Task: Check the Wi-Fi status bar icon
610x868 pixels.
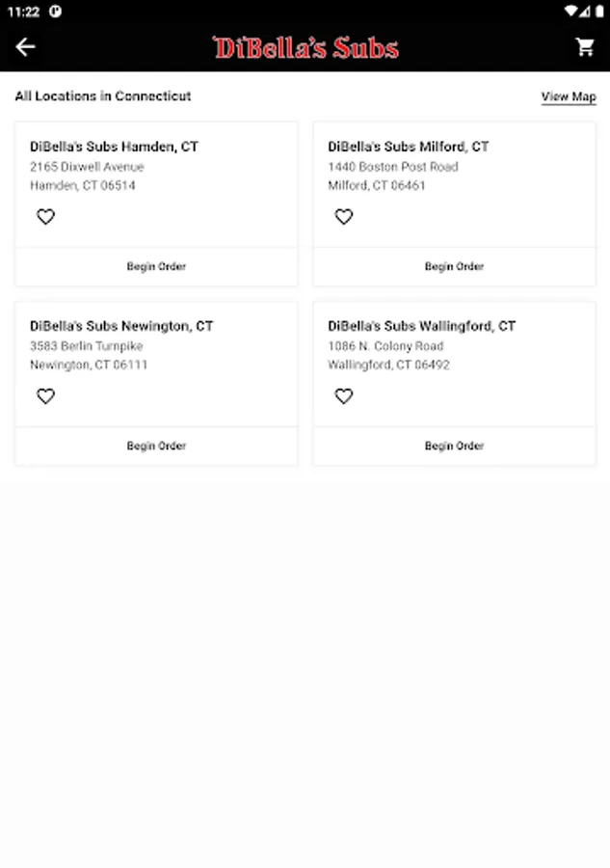Action: [x=570, y=12]
